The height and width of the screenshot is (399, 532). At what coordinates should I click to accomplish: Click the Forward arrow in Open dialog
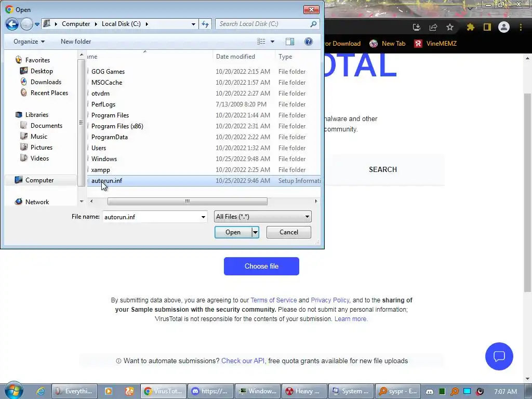point(26,24)
